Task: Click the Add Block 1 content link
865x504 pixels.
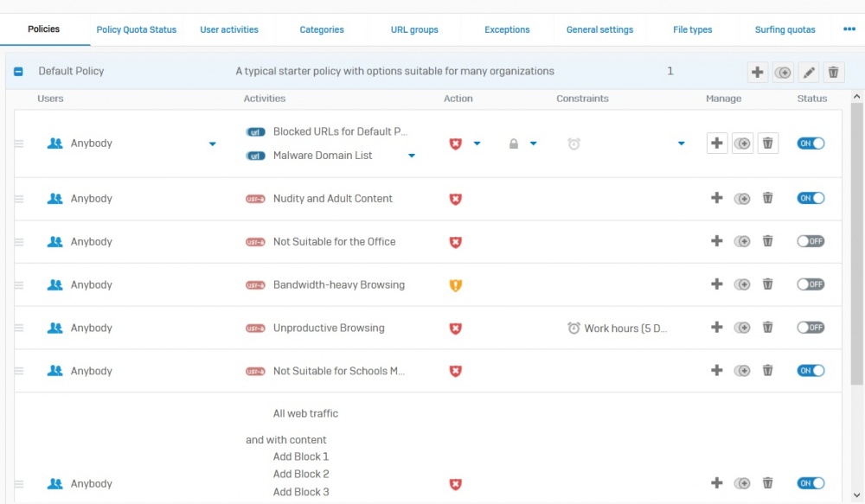Action: (301, 456)
